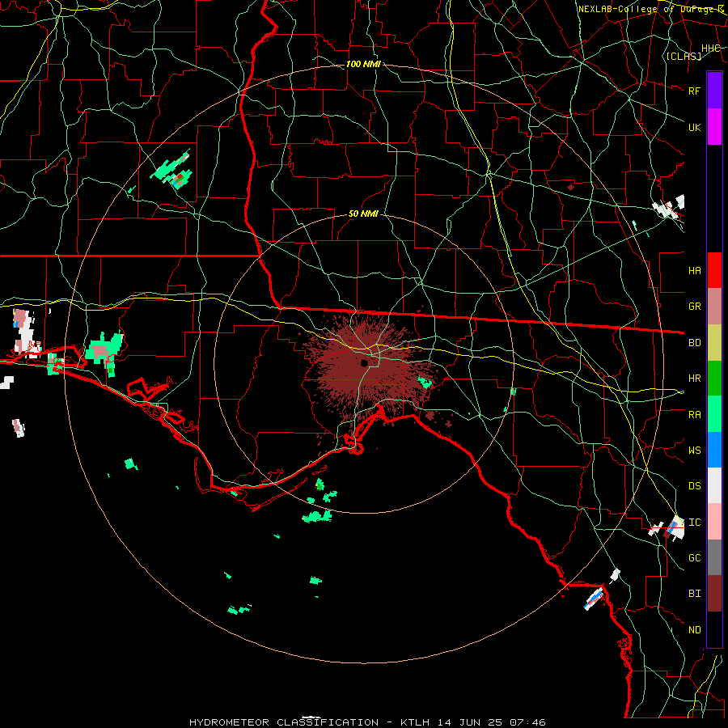728x728 pixels.
Task: Click the 'HHC' product code text
Action: click(x=710, y=49)
